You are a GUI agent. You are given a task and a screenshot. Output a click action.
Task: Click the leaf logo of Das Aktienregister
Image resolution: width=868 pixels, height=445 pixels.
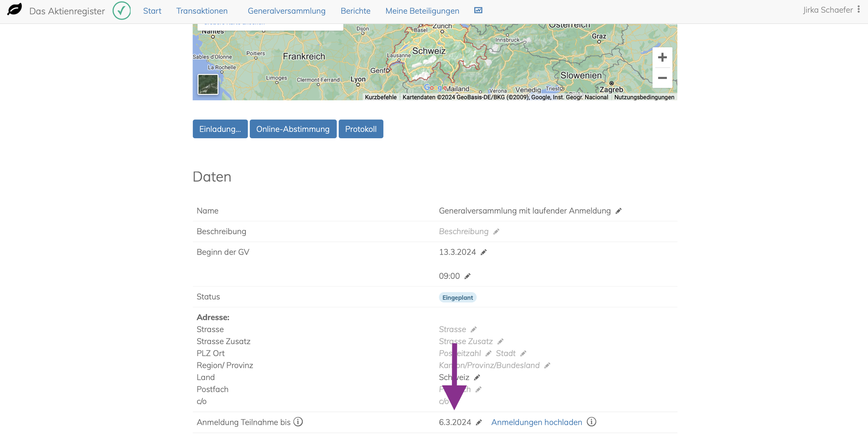pyautogui.click(x=15, y=9)
